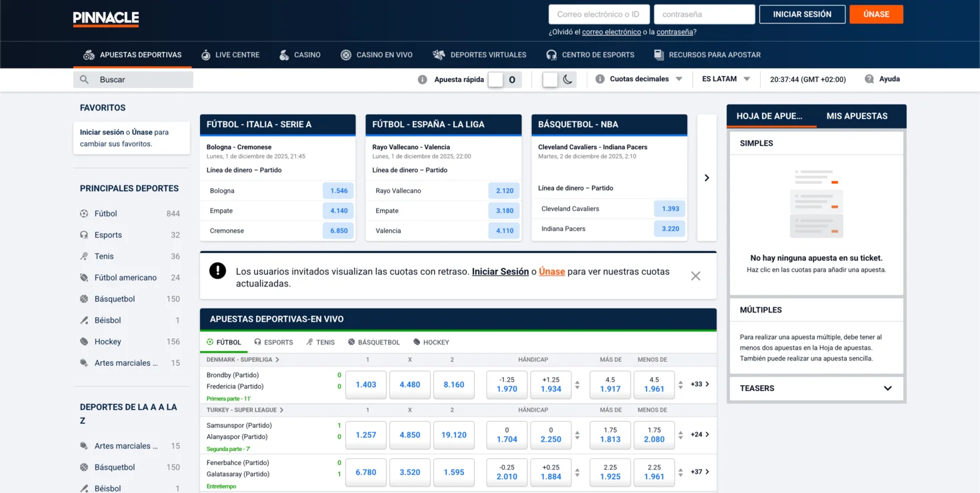Click the Deportes virtuales icon

click(x=439, y=55)
